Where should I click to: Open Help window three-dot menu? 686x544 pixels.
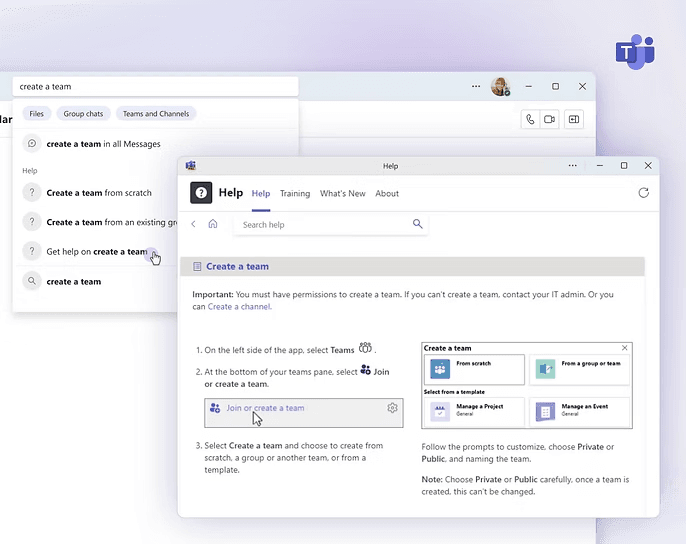[x=572, y=165]
